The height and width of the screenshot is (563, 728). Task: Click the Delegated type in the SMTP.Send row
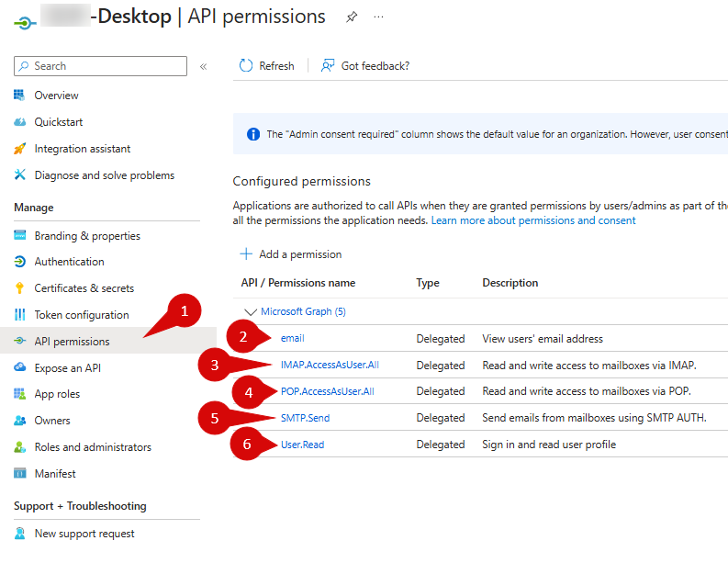click(x=441, y=418)
